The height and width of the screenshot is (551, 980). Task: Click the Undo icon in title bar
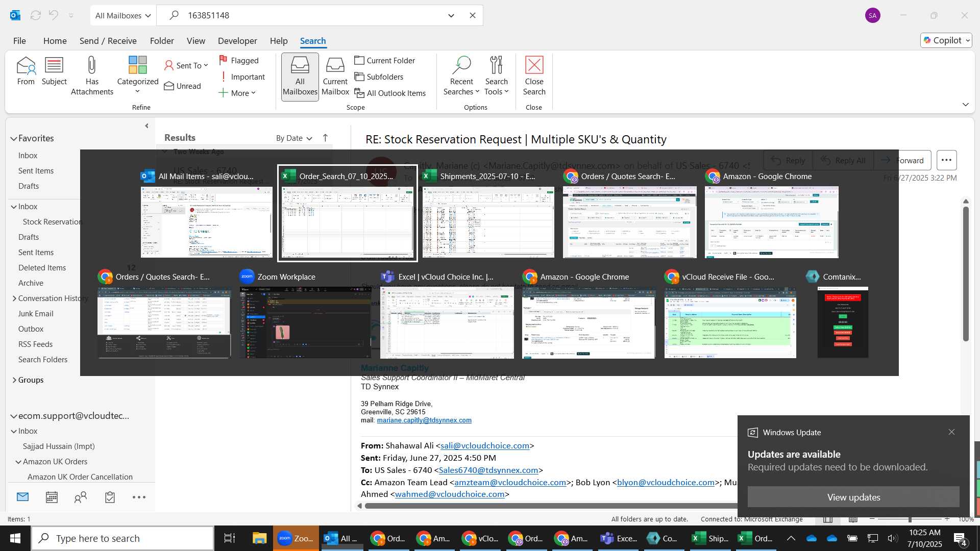tap(53, 15)
